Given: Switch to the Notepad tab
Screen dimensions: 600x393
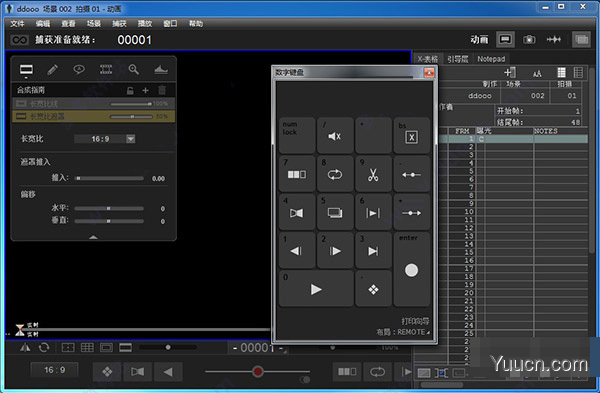Looking at the screenshot, I should click(491, 59).
